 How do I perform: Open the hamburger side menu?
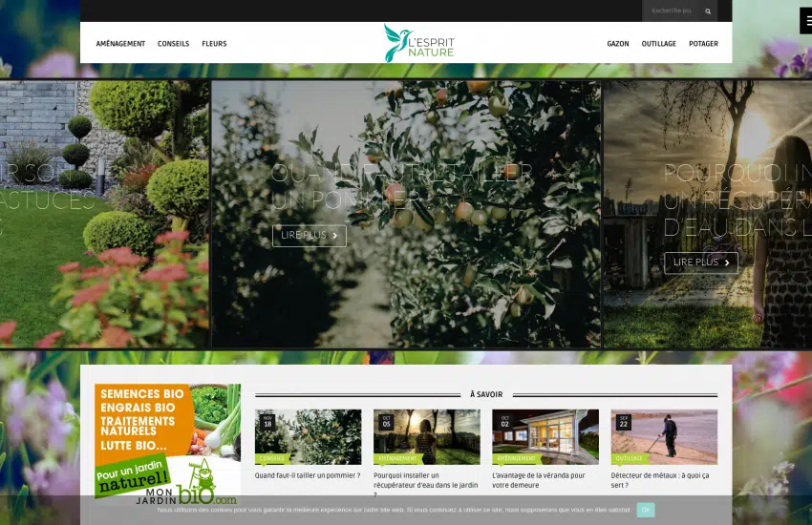[x=807, y=21]
